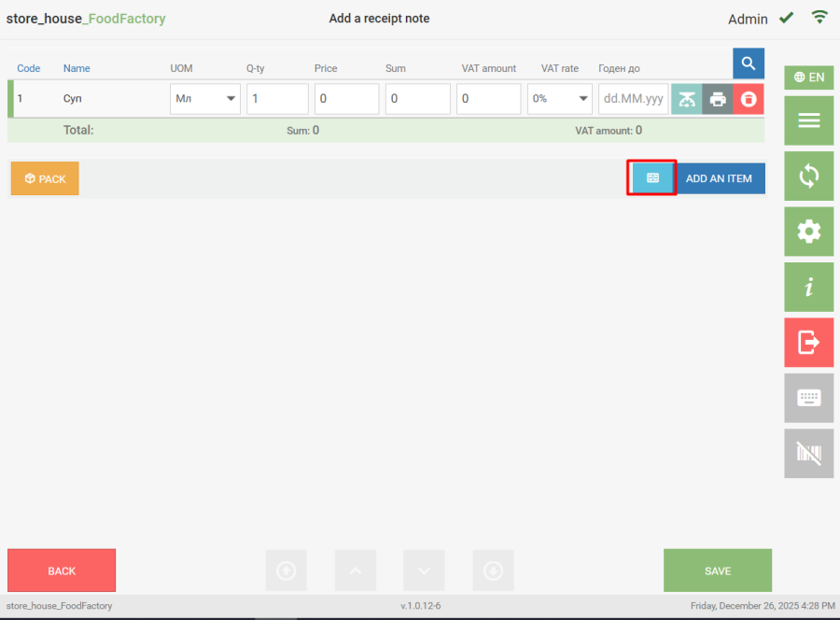Screen dimensions: 840x620
Task: Click the weighing scale icon in the Суп row
Action: (687, 99)
